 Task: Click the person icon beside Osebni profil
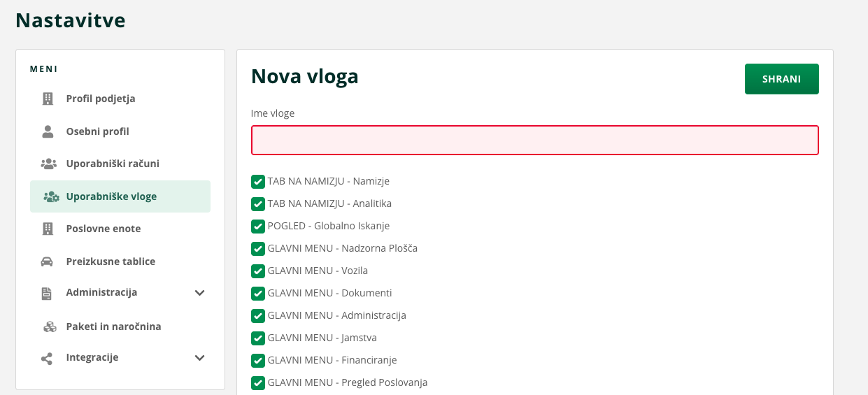48,131
